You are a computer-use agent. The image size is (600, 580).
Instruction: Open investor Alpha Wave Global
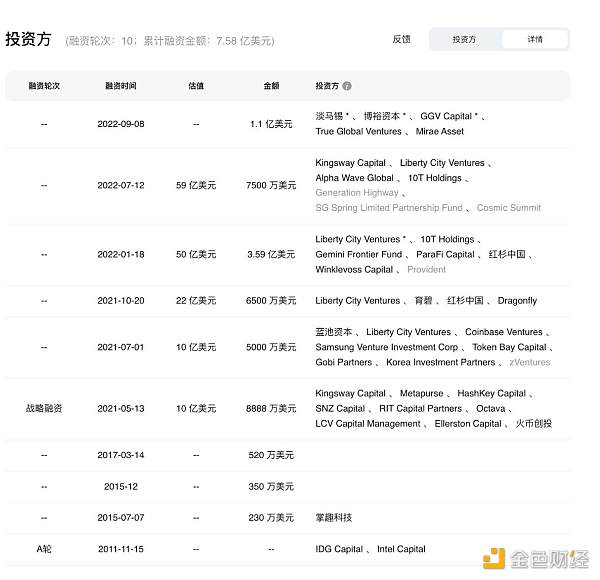[354, 178]
